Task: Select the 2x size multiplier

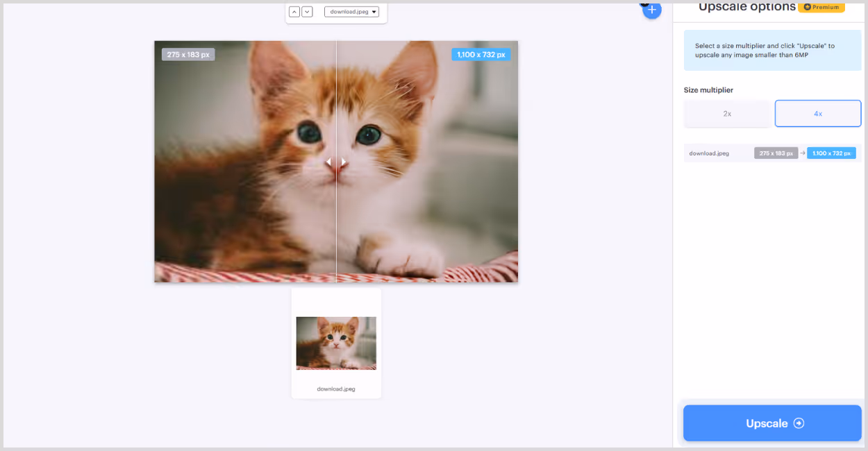Action: tap(727, 114)
